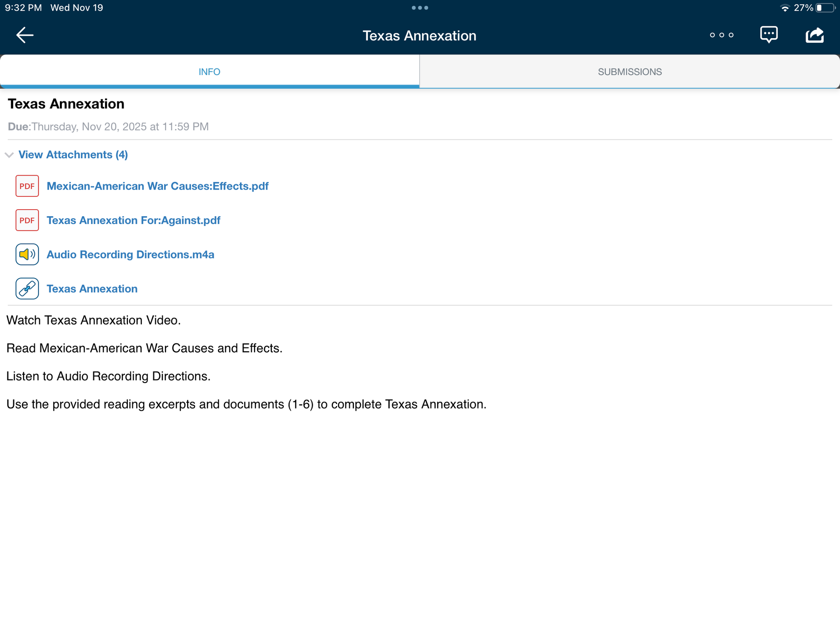
Task: Tap the multitasking three dots at top
Action: [x=420, y=8]
